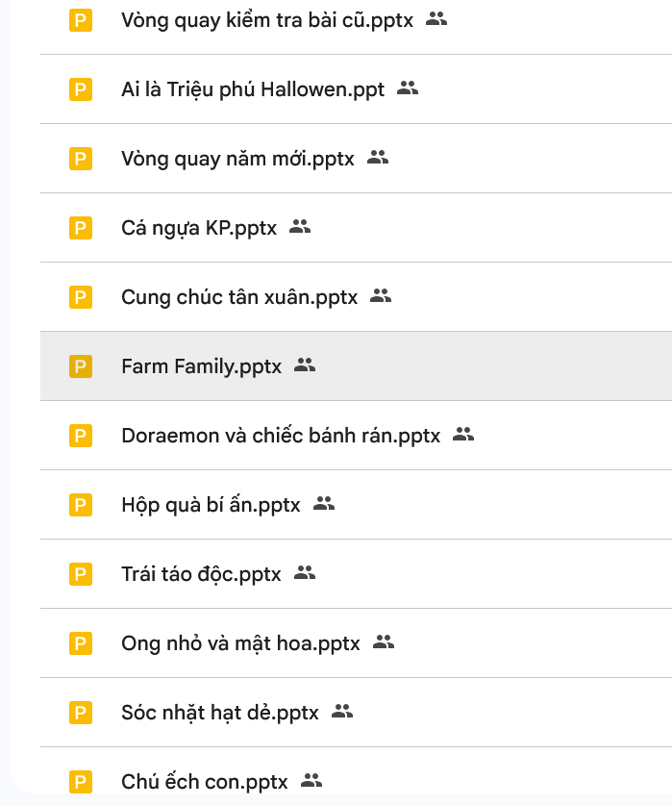Click the PowerPoint icon beside Trái táo độc.pptx

[81, 574]
